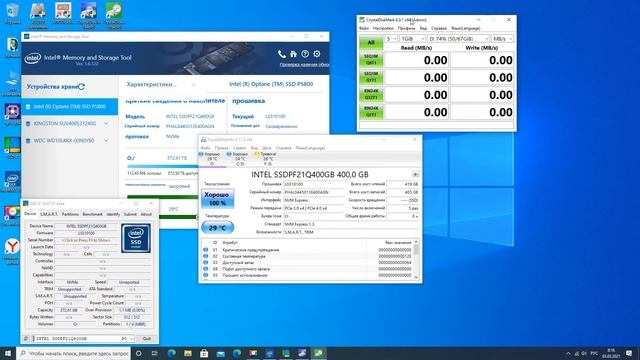The height and width of the screenshot is (360, 640).
Task: Switch to Identify tab in SSD-Z
Action: coord(113,214)
